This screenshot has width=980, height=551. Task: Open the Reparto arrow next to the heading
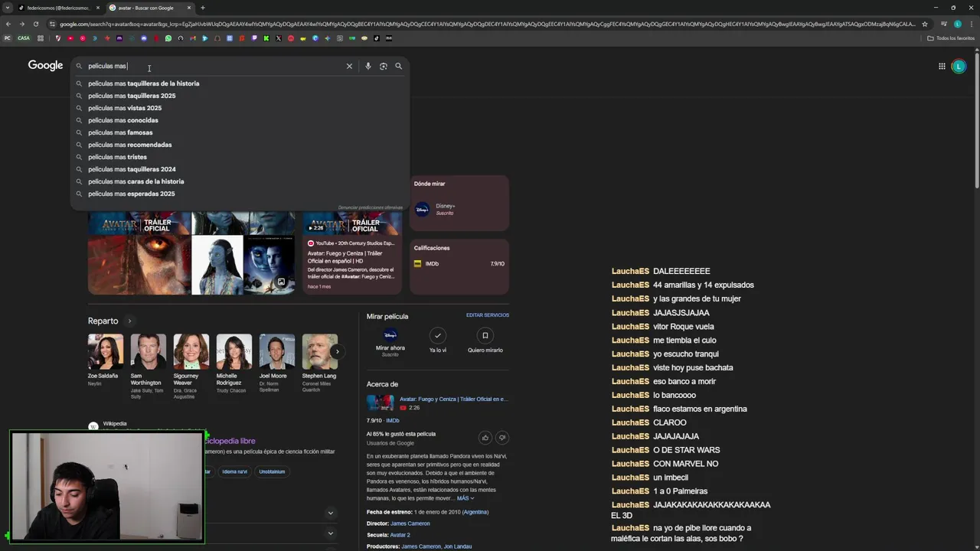point(129,321)
